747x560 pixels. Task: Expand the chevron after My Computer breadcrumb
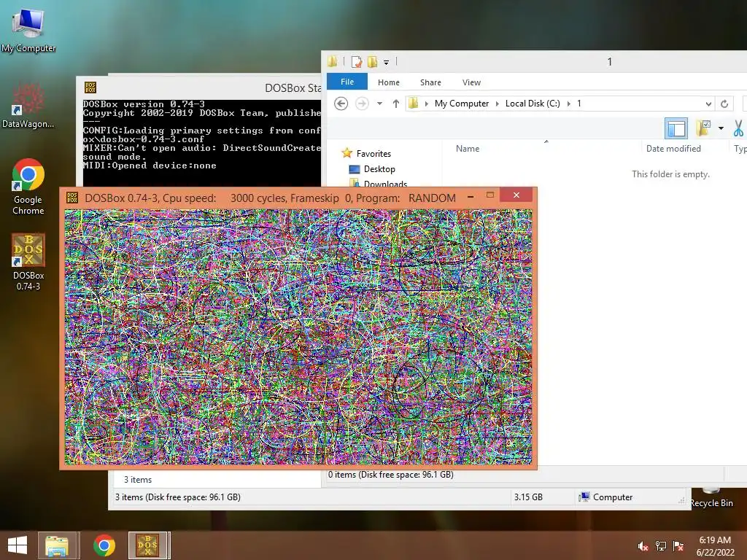click(498, 104)
